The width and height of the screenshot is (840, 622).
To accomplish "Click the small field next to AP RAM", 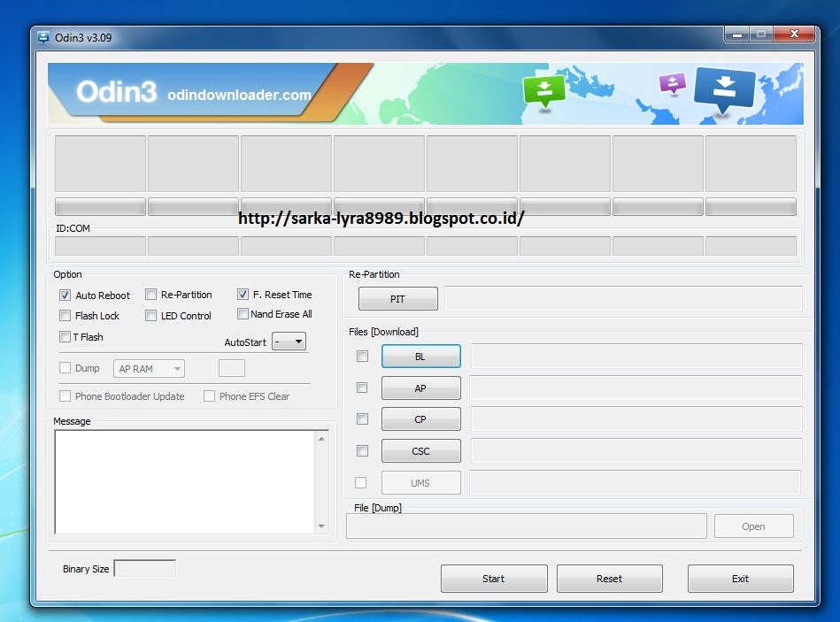I will click(x=232, y=368).
